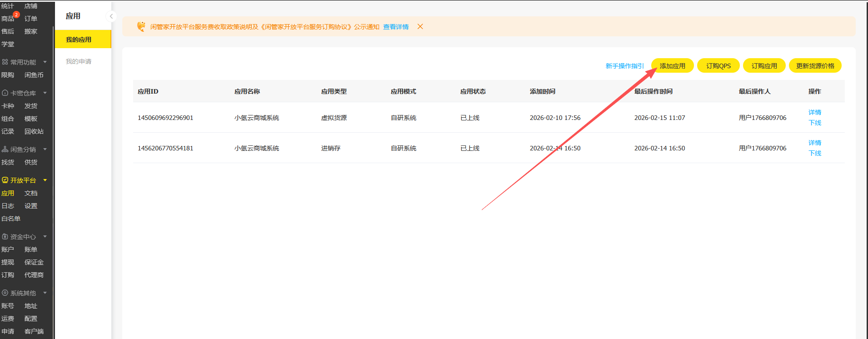Open 地址 under 系统其他
868x339 pixels.
tap(31, 306)
